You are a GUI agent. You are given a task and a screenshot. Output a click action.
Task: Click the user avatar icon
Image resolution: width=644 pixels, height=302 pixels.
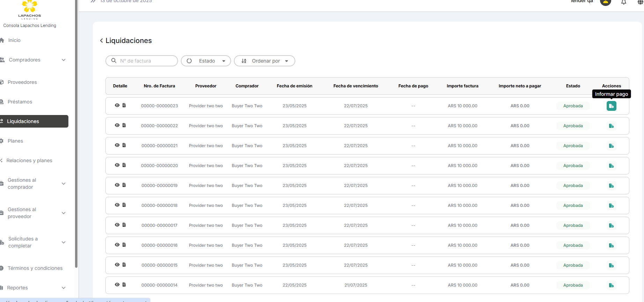(605, 2)
